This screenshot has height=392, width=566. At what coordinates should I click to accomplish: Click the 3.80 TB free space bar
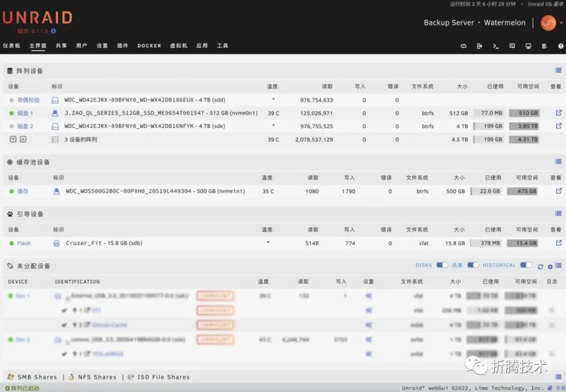click(x=524, y=126)
